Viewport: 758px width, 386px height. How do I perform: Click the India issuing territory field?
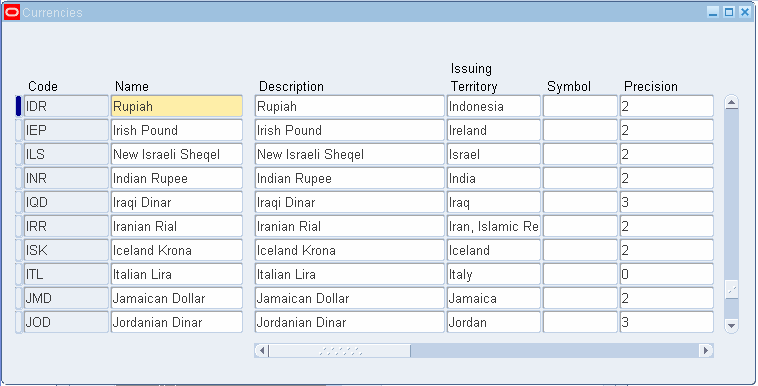[494, 178]
